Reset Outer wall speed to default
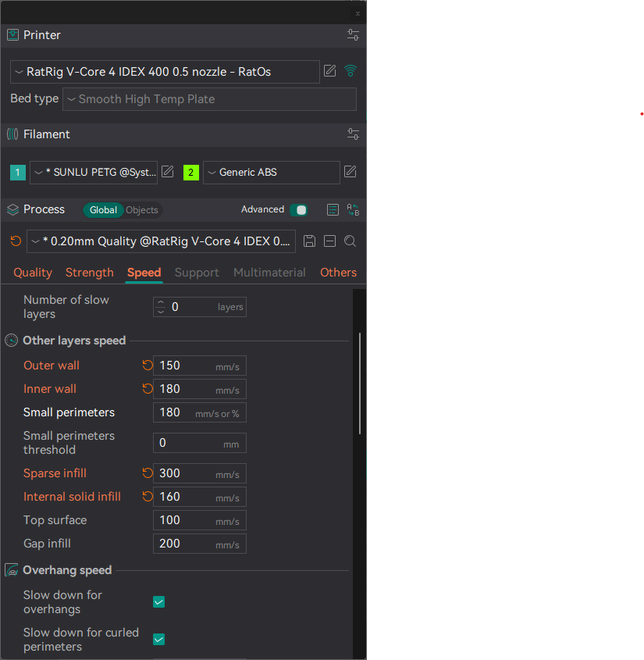This screenshot has height=660, width=644. pyautogui.click(x=148, y=366)
